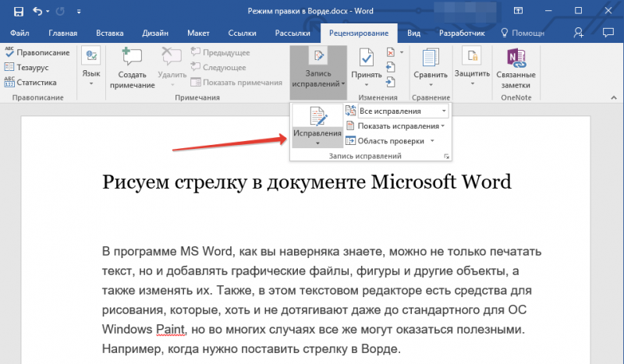Open the Undo history dropdown arrow
624x364 pixels.
tap(48, 12)
